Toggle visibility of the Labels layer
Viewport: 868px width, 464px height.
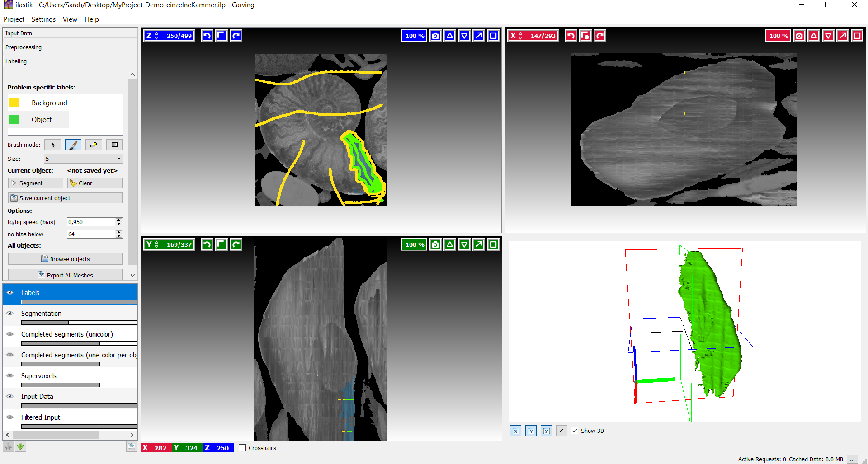point(10,292)
